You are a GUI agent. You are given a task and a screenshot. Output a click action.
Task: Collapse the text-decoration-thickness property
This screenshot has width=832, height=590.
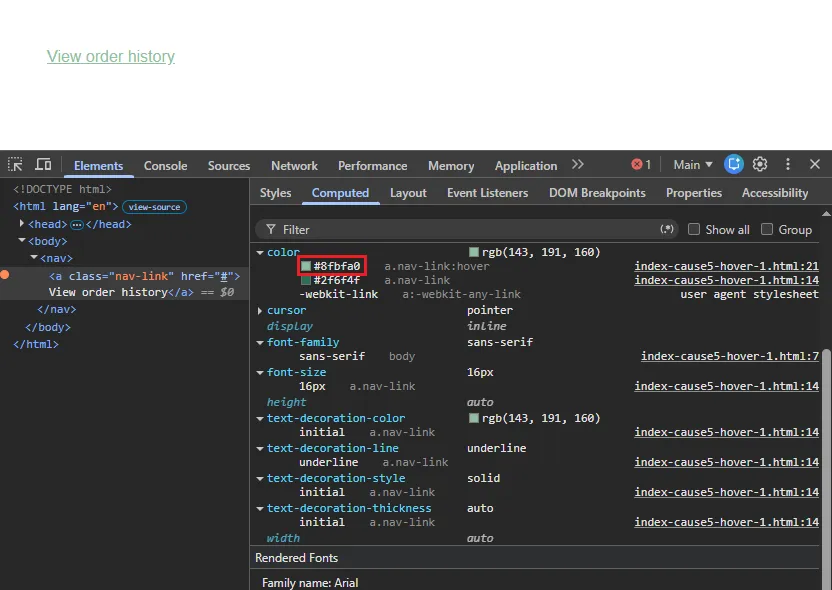point(260,508)
